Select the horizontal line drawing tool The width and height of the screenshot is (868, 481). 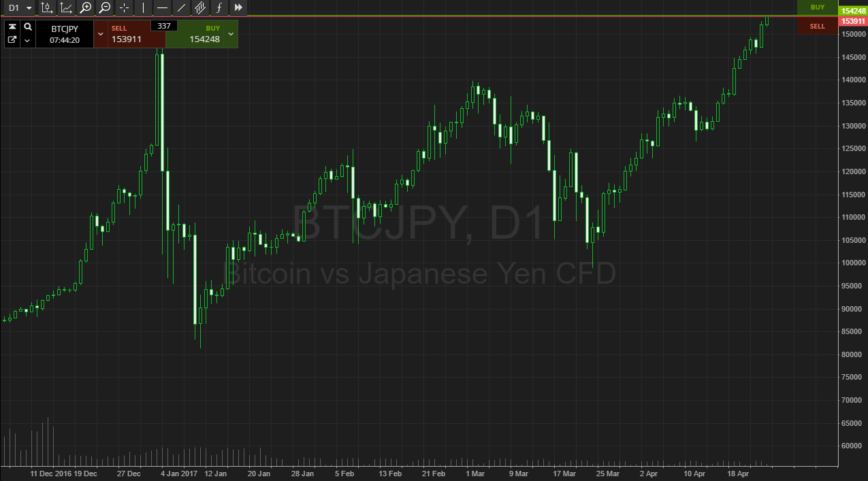(162, 7)
